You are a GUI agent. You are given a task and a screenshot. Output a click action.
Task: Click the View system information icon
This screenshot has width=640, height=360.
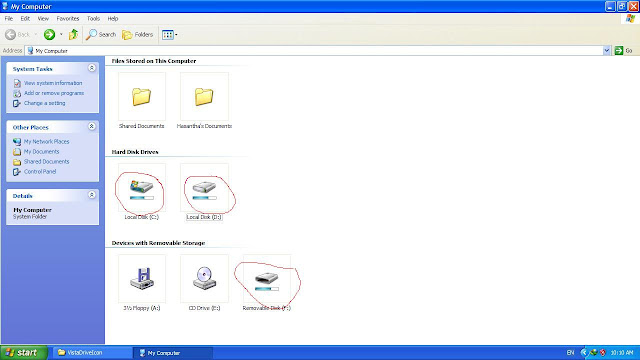(x=17, y=83)
